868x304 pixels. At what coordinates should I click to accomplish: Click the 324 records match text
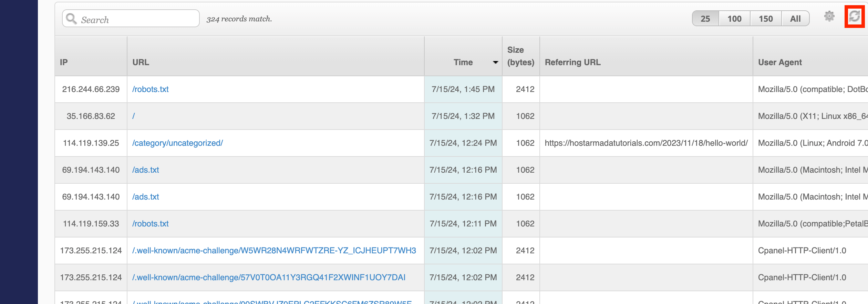239,19
